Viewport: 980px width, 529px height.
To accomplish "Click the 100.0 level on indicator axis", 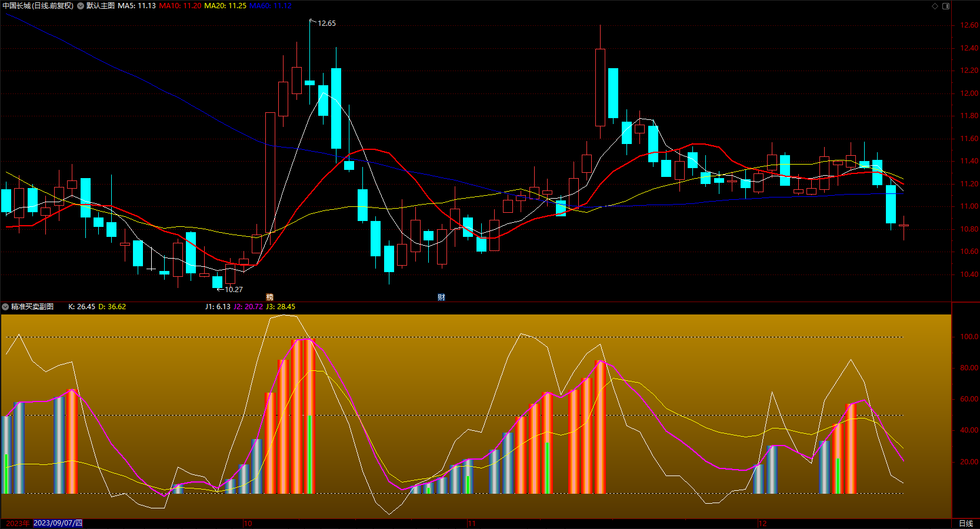I will (969, 337).
